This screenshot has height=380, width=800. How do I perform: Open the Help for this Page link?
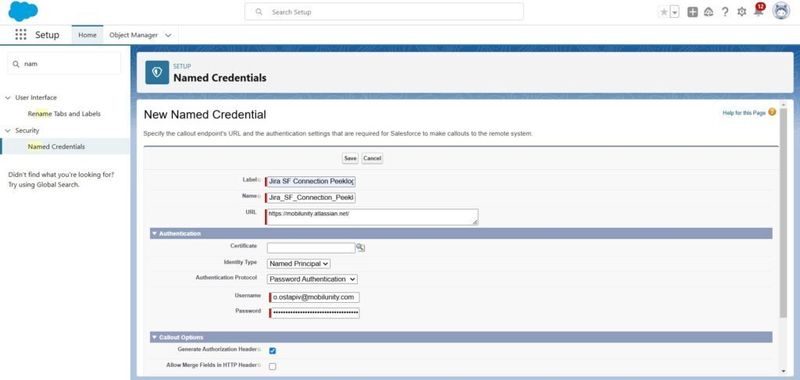(744, 113)
